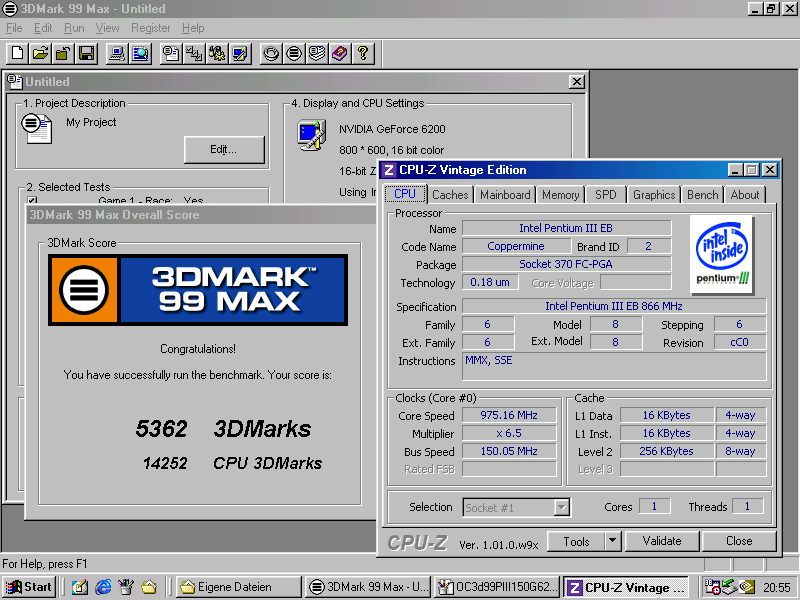This screenshot has width=800, height=600.
Task: Click the pencil cup quick launch icon
Action: pyautogui.click(x=126, y=587)
